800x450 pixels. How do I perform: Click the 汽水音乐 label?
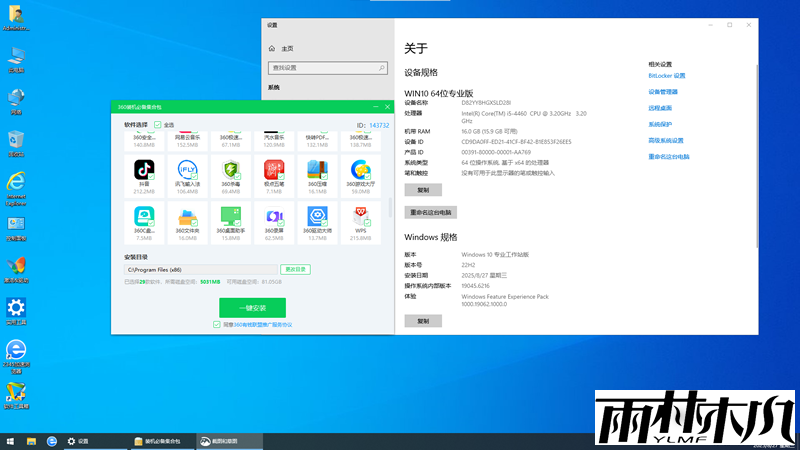(x=274, y=138)
